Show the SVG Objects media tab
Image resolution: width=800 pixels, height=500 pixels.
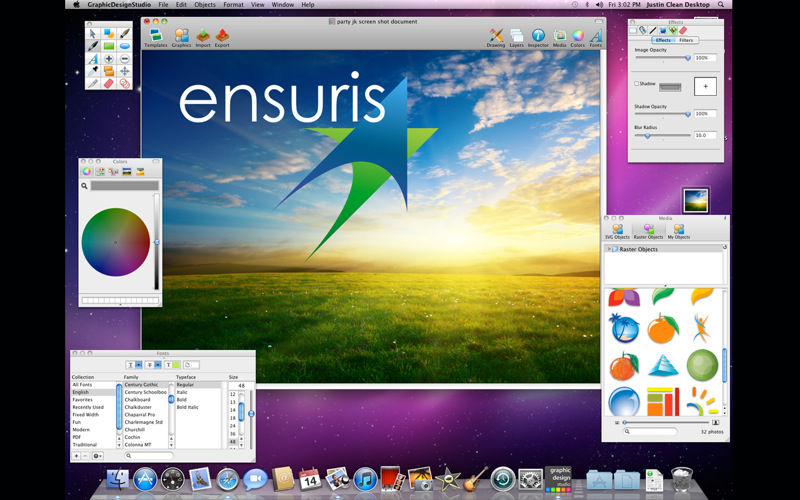tap(617, 231)
